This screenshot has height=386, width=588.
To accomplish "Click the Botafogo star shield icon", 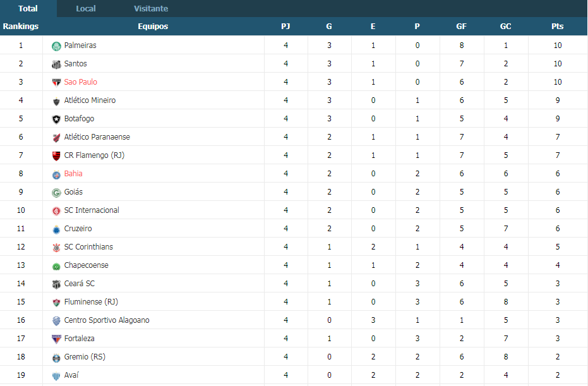I will point(56,119).
